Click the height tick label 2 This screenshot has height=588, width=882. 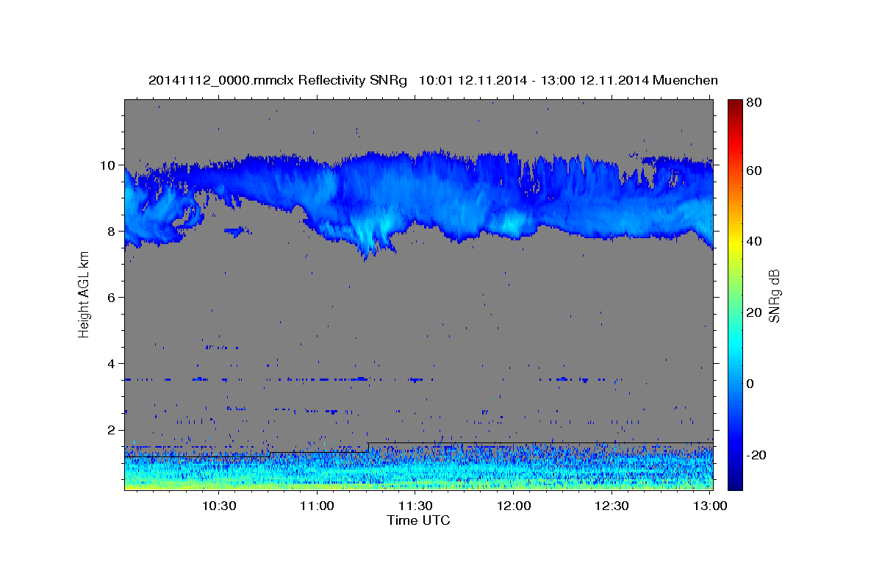click(x=112, y=430)
